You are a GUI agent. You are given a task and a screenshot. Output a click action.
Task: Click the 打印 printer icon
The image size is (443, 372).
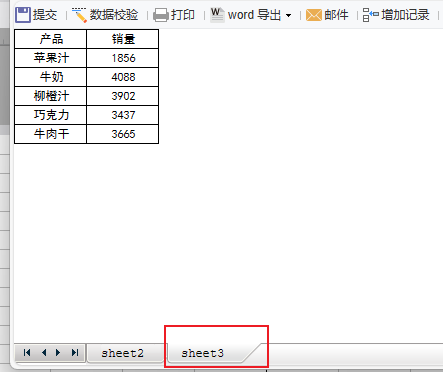tap(161, 15)
